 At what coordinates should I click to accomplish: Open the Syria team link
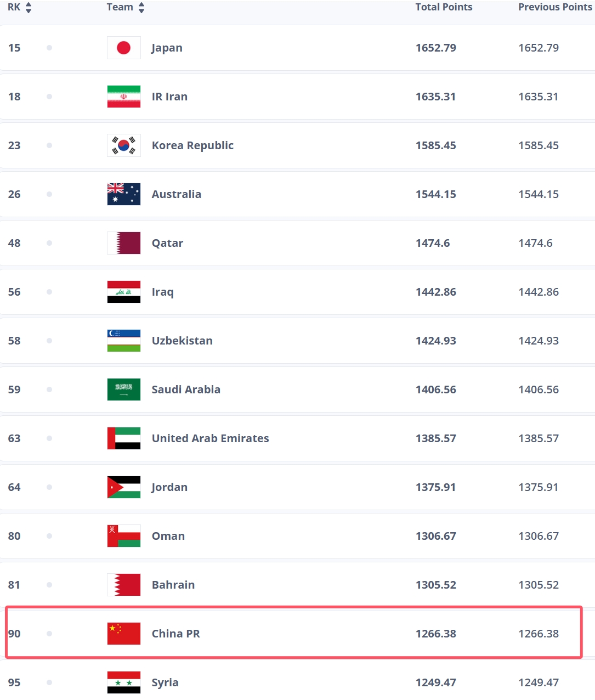165,682
